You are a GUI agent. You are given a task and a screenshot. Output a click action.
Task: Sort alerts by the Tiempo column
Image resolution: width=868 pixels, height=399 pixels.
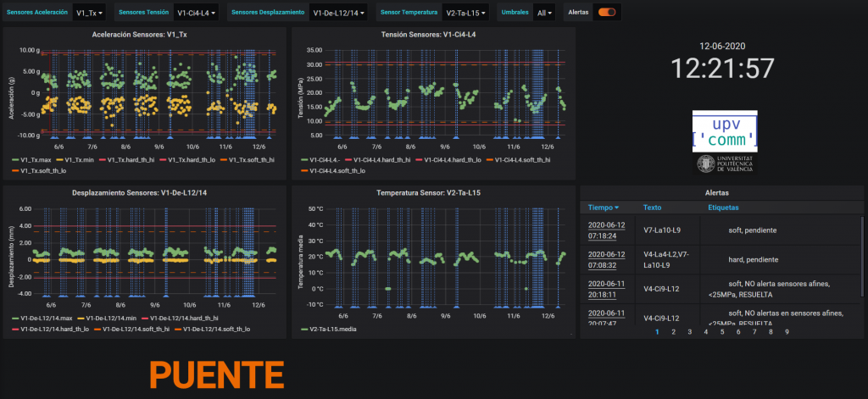tap(604, 208)
